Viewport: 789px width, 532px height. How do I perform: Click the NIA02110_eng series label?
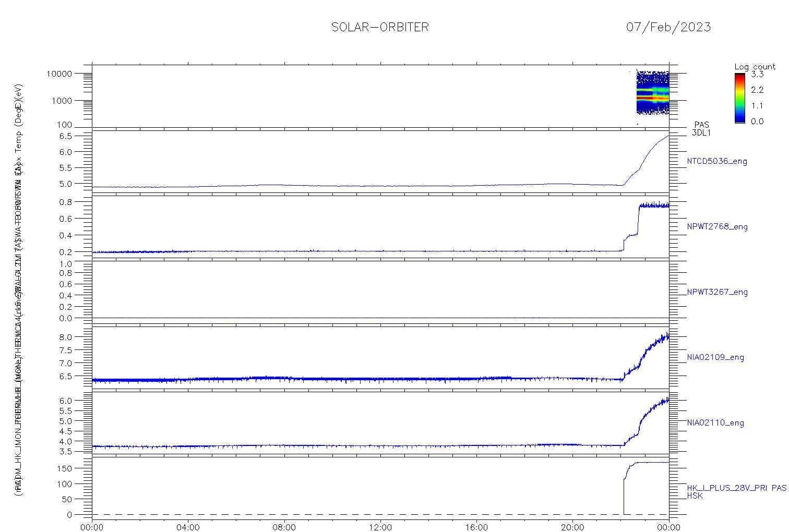click(x=715, y=422)
